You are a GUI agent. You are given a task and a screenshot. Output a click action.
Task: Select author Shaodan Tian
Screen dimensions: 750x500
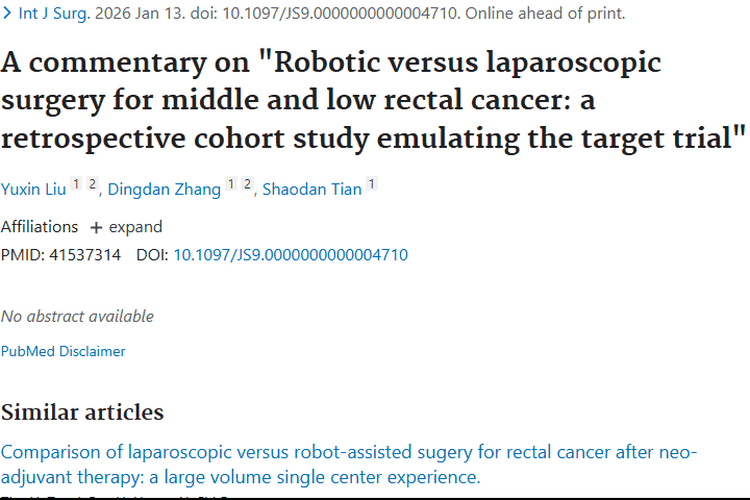311,189
